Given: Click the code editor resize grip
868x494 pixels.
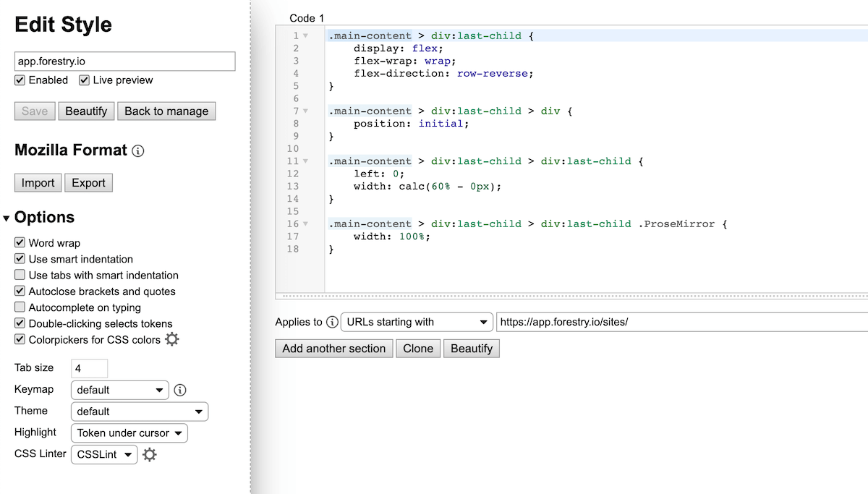Looking at the screenshot, I should (x=571, y=296).
